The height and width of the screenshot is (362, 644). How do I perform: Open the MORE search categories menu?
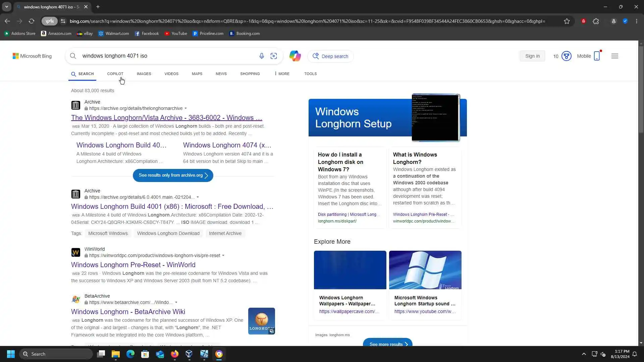(x=282, y=74)
